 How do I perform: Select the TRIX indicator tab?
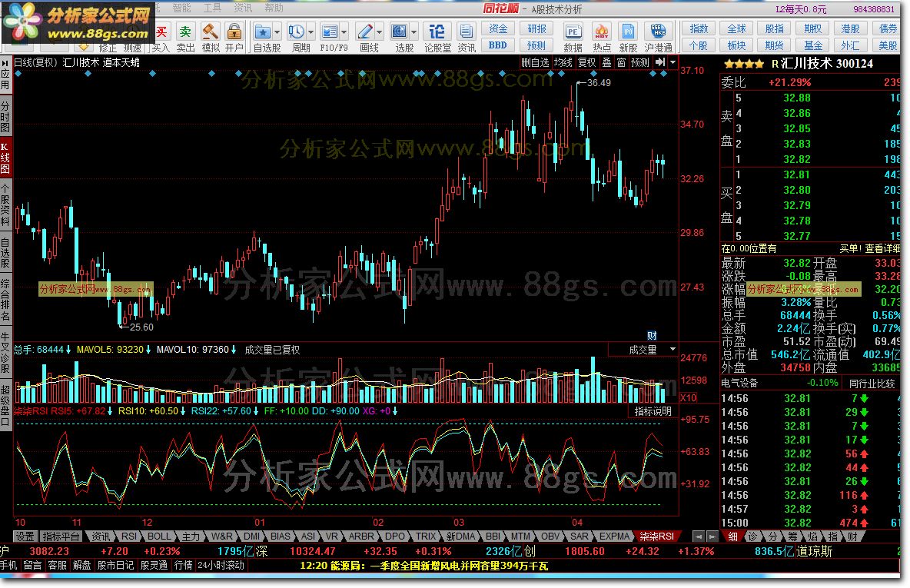pos(425,537)
